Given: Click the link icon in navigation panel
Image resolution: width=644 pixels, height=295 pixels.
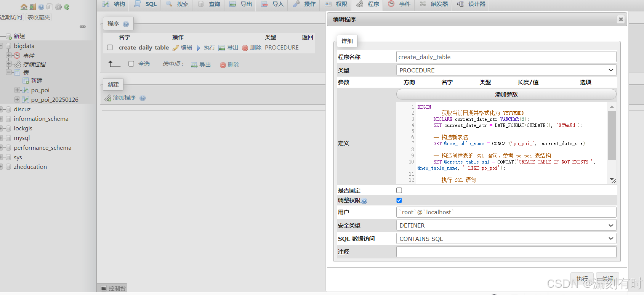Looking at the screenshot, I should coord(83,27).
